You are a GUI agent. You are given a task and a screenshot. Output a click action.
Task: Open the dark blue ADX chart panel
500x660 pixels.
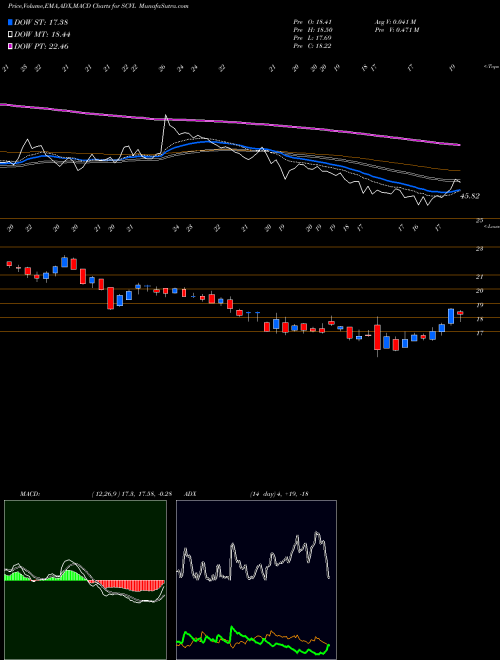[x=256, y=580]
